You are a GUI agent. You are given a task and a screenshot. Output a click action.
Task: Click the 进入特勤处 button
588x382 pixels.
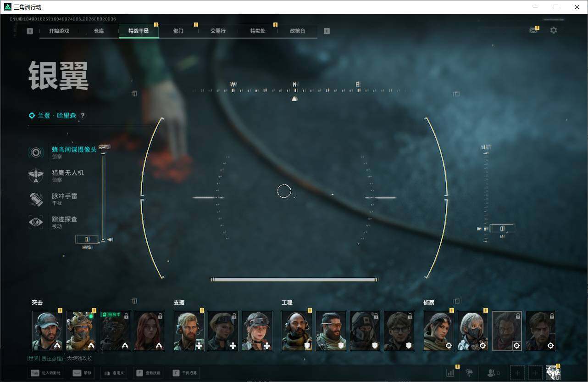(46, 373)
